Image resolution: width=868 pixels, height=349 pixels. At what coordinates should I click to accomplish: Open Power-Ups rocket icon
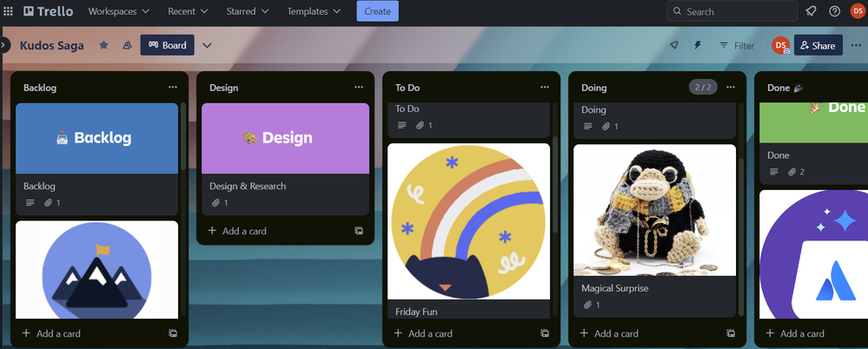[x=673, y=45]
